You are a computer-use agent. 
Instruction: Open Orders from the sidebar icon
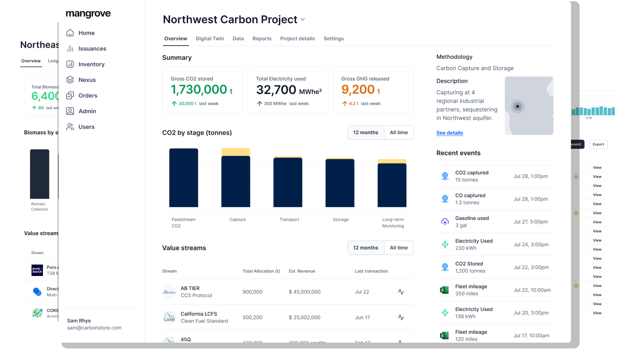pyautogui.click(x=70, y=95)
